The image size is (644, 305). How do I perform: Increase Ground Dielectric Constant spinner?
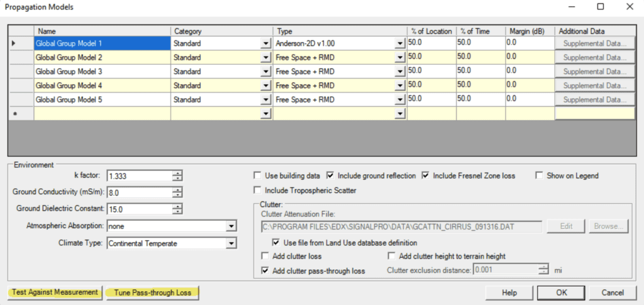pos(179,206)
